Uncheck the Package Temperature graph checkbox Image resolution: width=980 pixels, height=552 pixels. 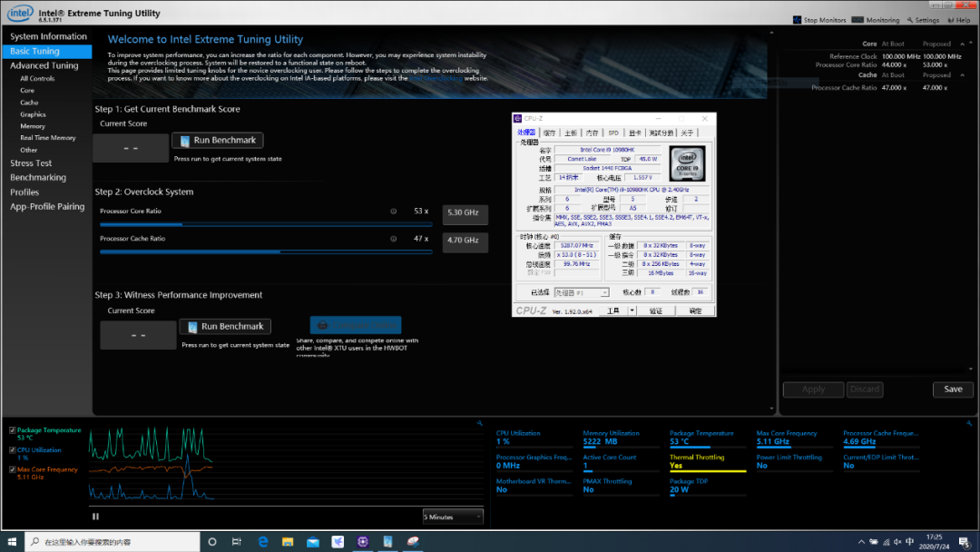12,430
